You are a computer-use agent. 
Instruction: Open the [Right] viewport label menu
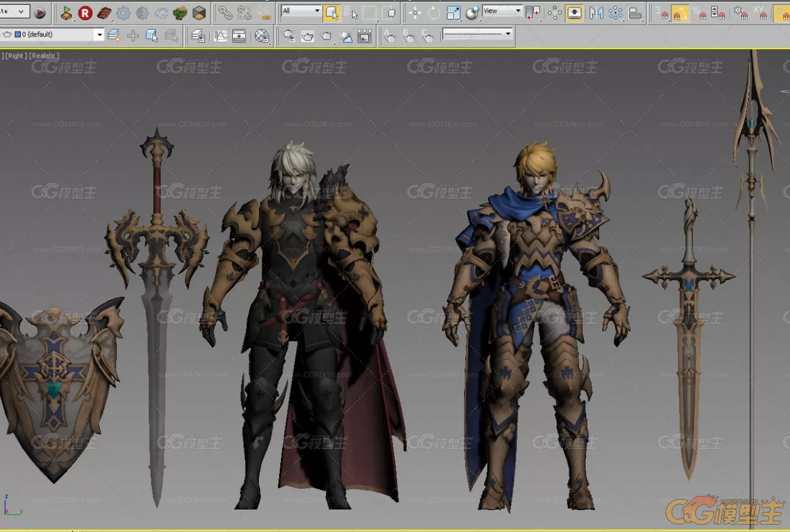(15, 56)
